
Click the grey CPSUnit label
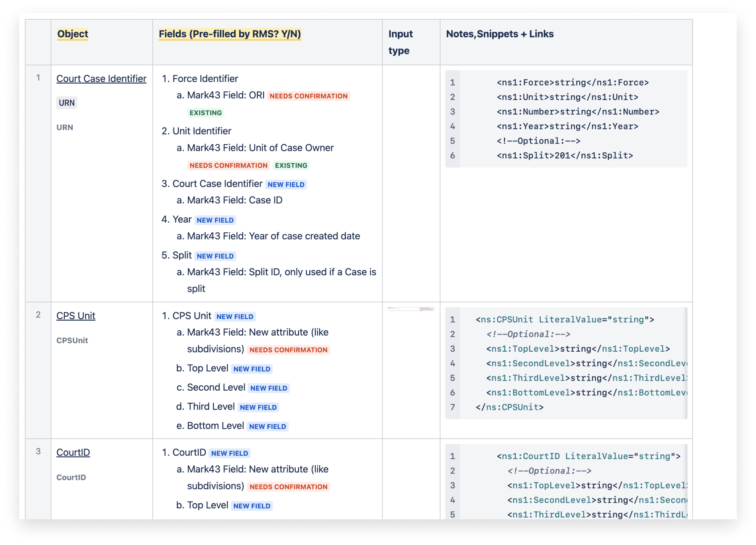pos(72,340)
